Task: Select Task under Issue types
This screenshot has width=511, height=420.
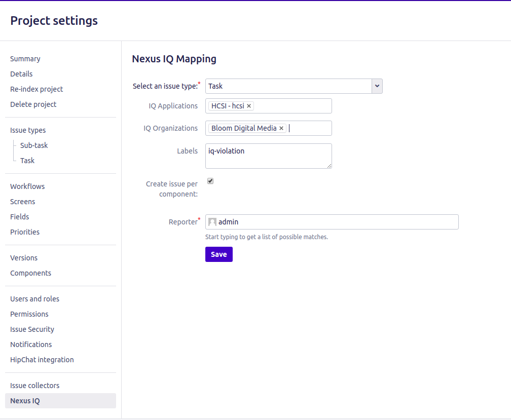Action: (27, 161)
